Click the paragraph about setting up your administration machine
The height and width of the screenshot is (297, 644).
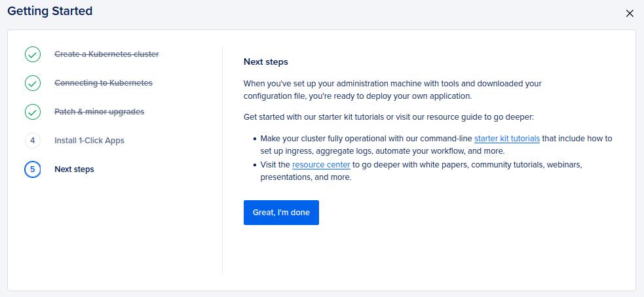coord(392,90)
